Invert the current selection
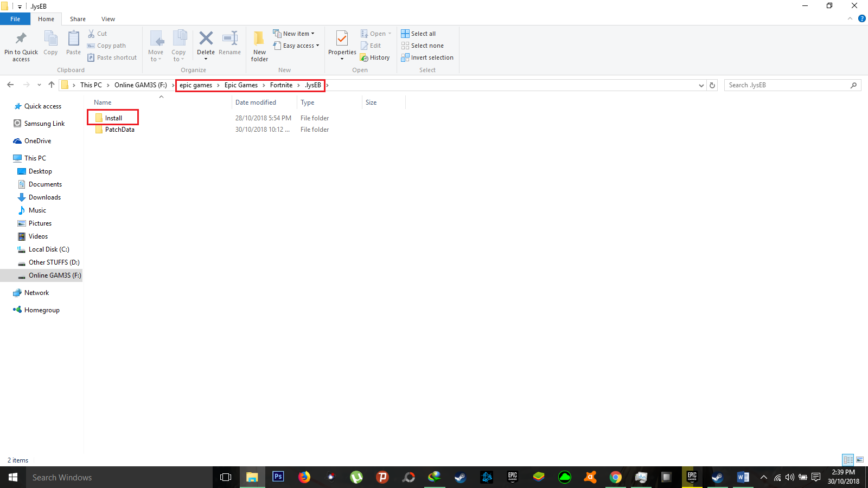The height and width of the screenshot is (488, 868). pos(427,57)
